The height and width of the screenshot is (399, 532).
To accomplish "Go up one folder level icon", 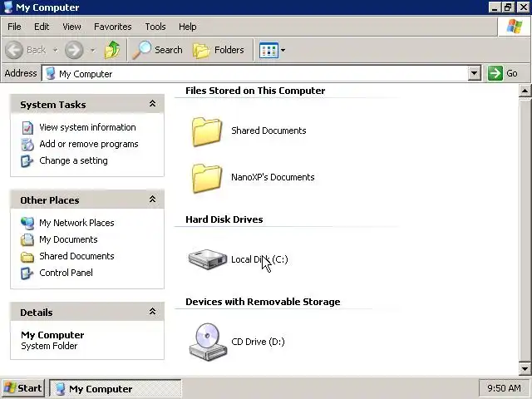I will pyautogui.click(x=112, y=50).
